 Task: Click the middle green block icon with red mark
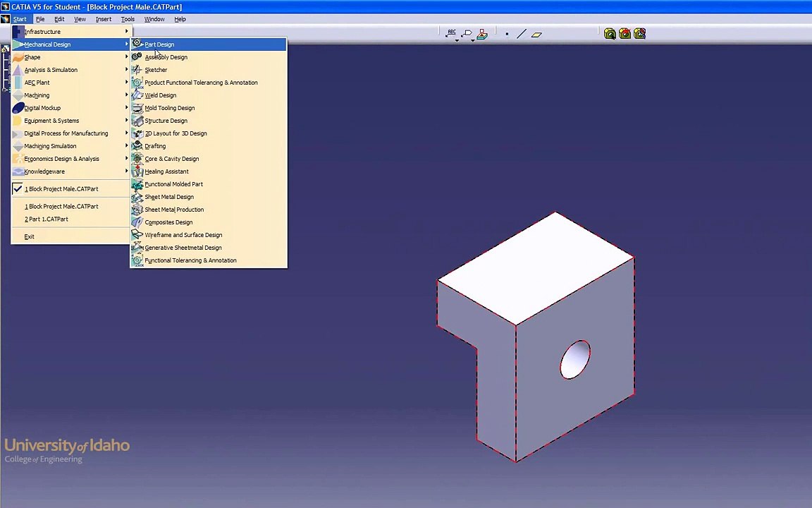tap(625, 34)
